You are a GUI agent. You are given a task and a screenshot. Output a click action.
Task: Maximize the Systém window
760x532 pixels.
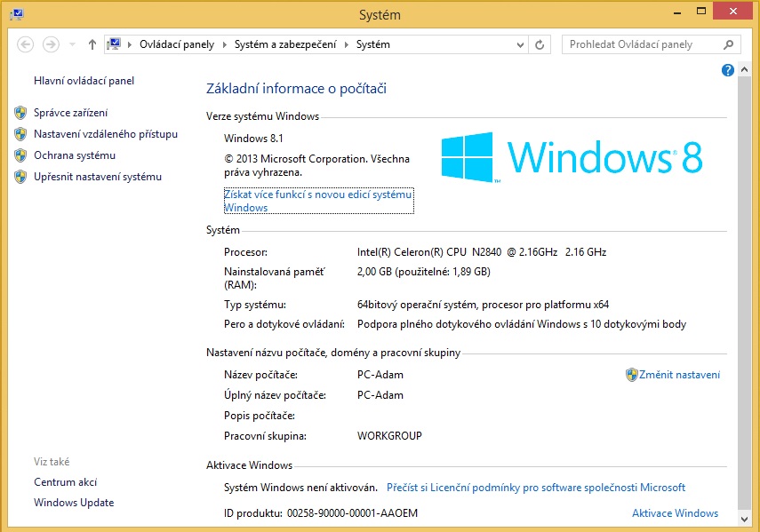[x=700, y=12]
